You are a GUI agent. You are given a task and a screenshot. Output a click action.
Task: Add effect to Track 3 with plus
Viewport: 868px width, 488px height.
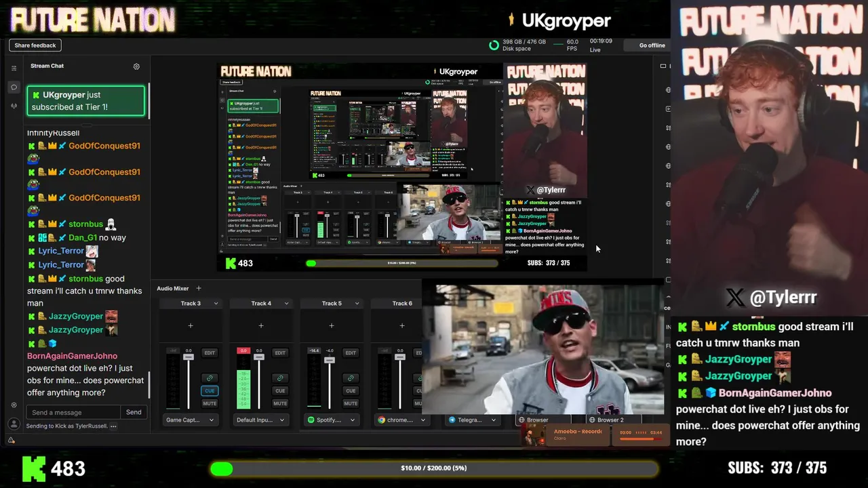(x=191, y=326)
